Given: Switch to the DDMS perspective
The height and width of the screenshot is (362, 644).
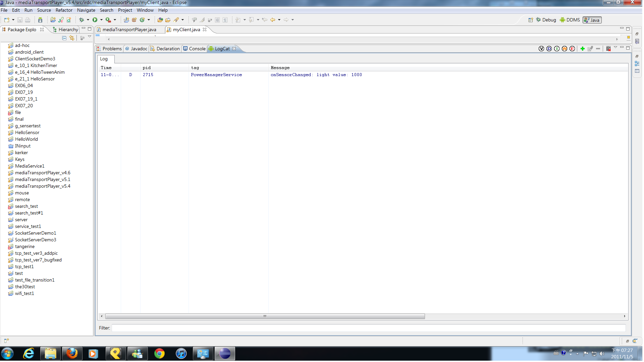Looking at the screenshot, I should (x=570, y=20).
